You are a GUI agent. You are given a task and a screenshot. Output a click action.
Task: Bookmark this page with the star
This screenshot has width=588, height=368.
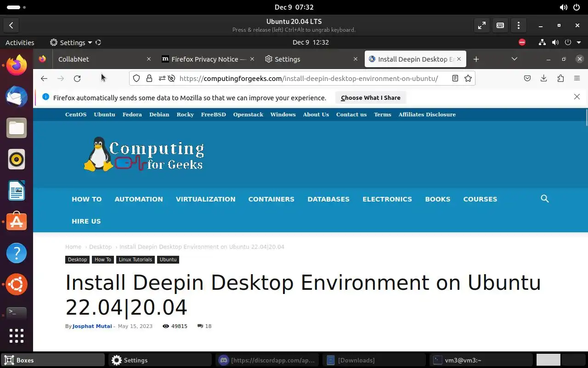coord(468,78)
